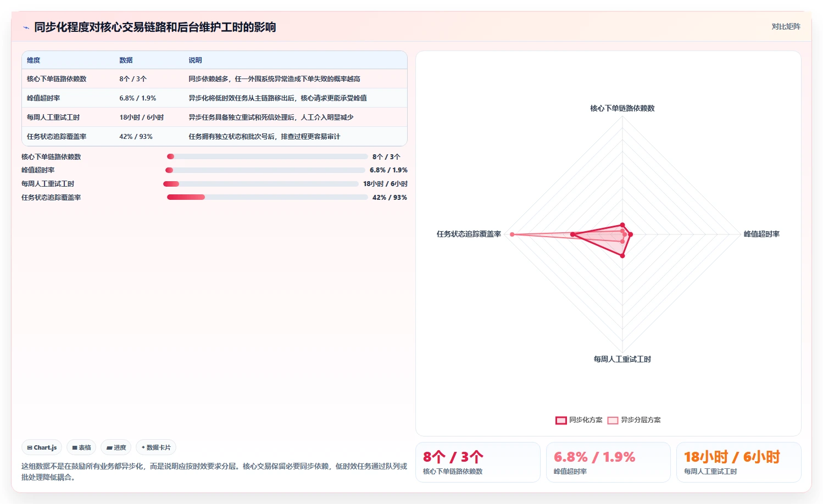Click the 任务状态追踪覆盖率 progress bar
This screenshot has width=823, height=504.
[268, 197]
